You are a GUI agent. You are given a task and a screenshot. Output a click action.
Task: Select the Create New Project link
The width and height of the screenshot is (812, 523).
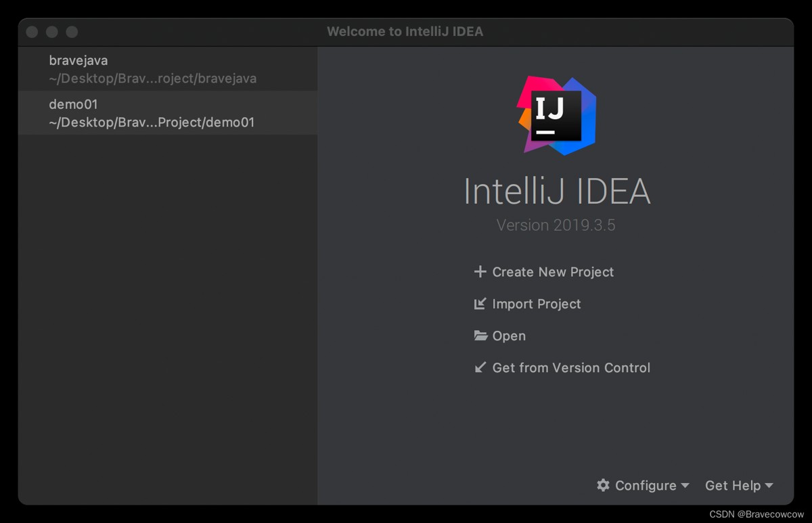coord(553,272)
